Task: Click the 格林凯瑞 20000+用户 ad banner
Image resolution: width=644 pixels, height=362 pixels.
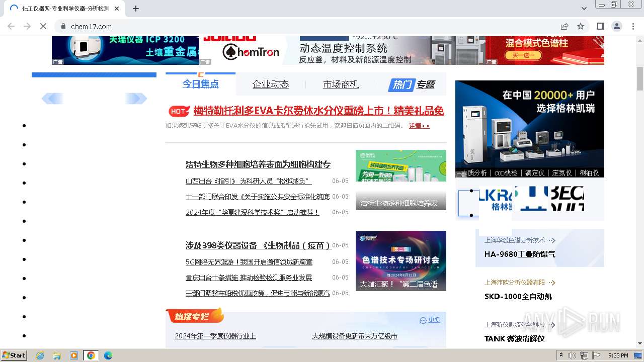Action: click(529, 129)
